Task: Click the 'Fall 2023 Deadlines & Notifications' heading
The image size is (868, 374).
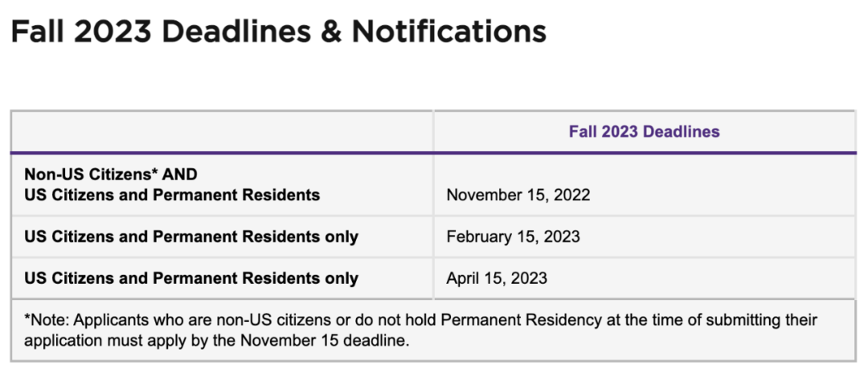Action: tap(278, 31)
